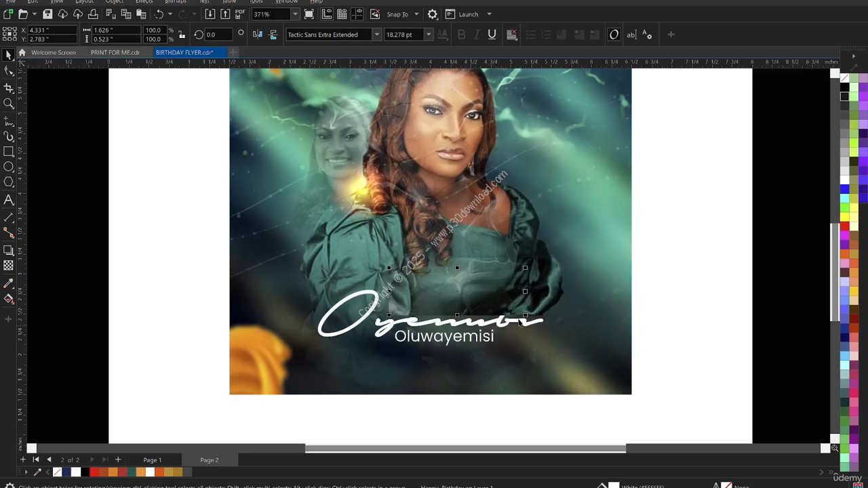Toggle Show rulers button
The image size is (868, 488).
tap(327, 14)
